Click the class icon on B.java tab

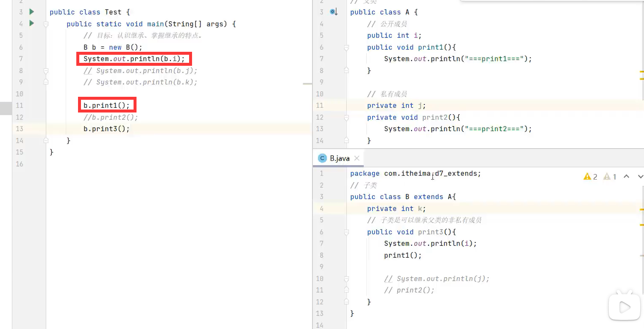[323, 158]
